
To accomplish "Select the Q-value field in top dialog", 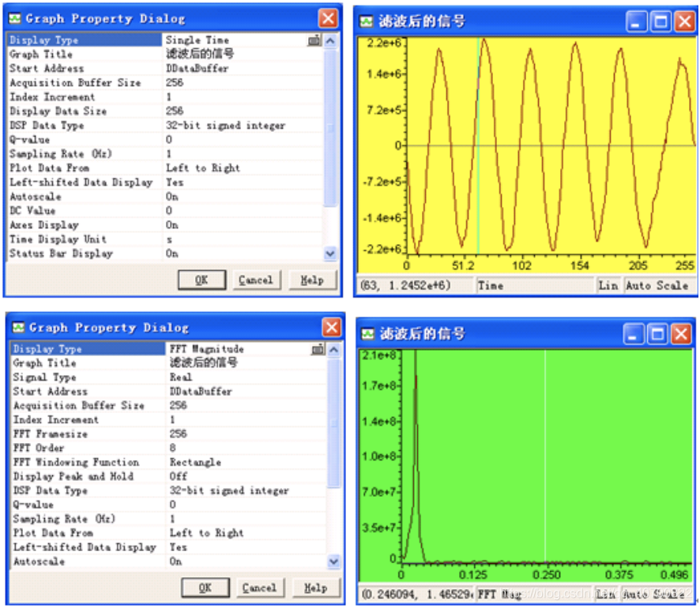I will click(x=169, y=140).
